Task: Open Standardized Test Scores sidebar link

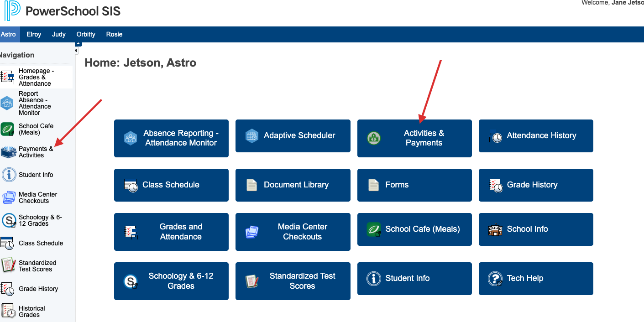Action: click(x=37, y=266)
